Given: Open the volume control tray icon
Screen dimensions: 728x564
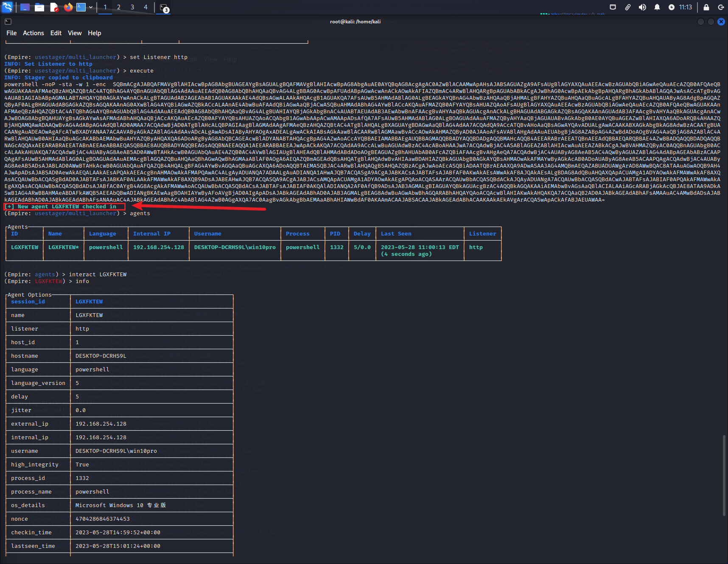Looking at the screenshot, I should tap(642, 7).
